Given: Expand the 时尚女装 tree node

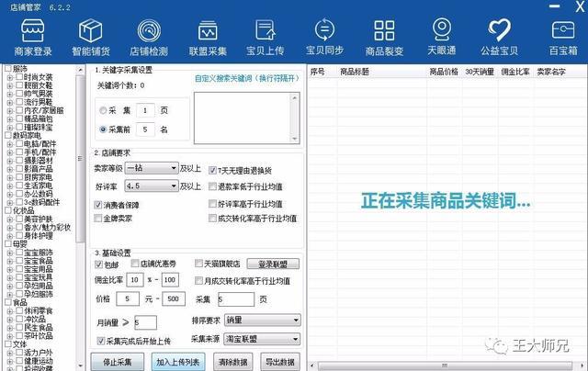Looking at the screenshot, I should point(10,77).
